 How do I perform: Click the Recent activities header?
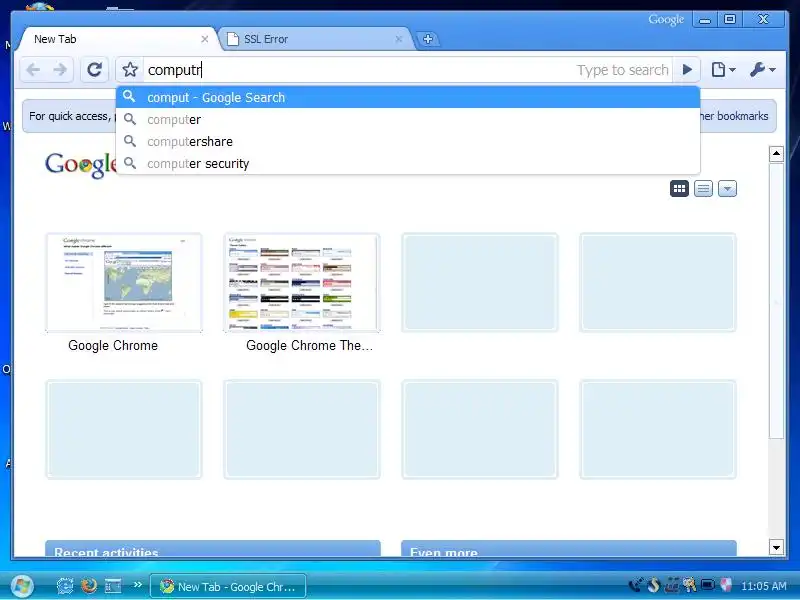(x=213, y=549)
